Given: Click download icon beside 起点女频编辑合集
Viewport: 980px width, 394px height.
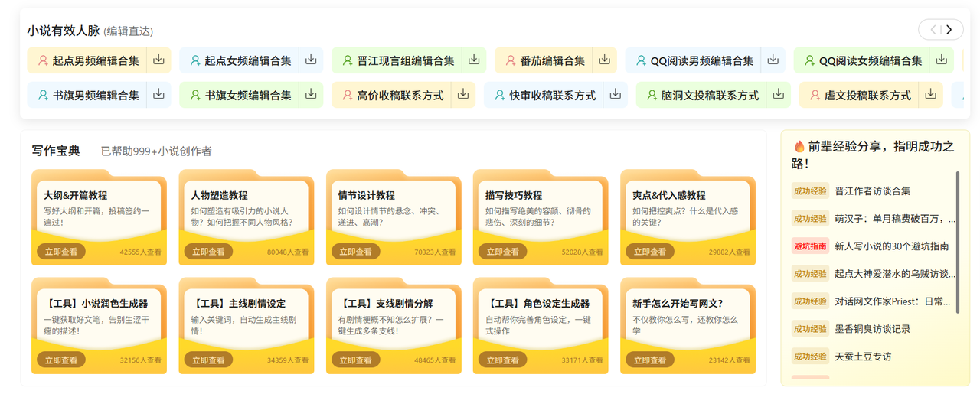Looking at the screenshot, I should (x=312, y=60).
